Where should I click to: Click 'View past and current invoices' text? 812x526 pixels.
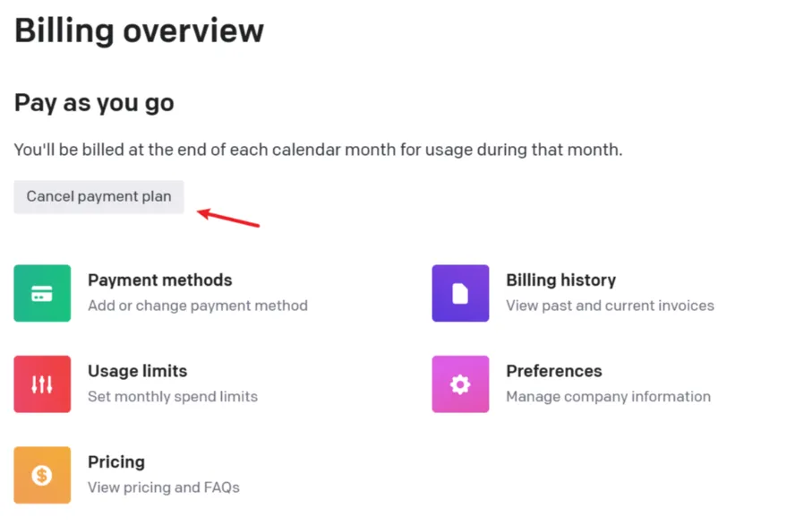[x=610, y=306]
